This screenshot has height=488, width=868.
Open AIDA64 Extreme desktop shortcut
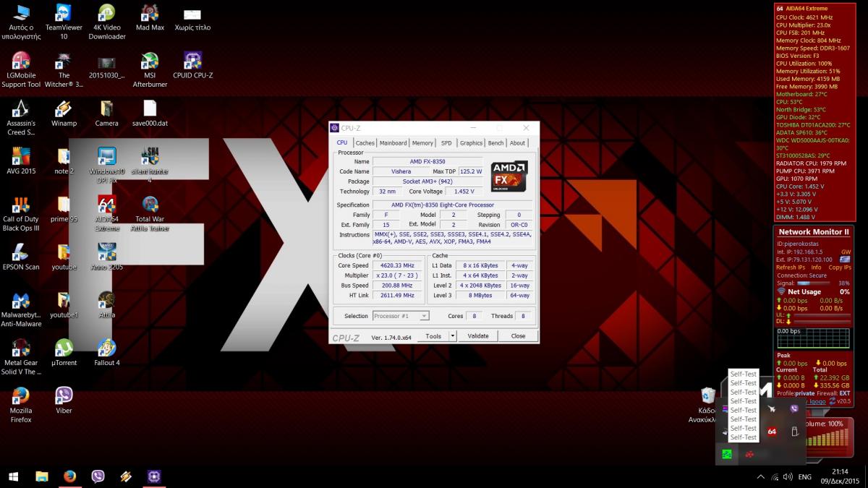(107, 213)
